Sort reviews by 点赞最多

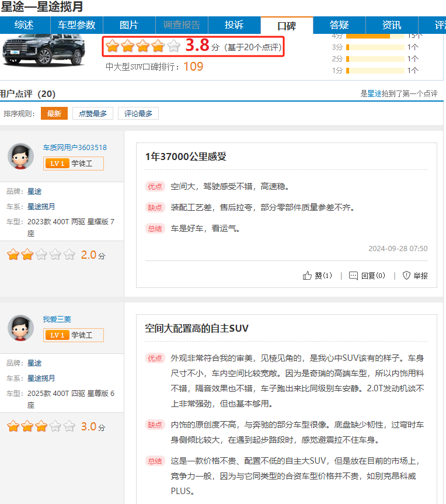[93, 113]
